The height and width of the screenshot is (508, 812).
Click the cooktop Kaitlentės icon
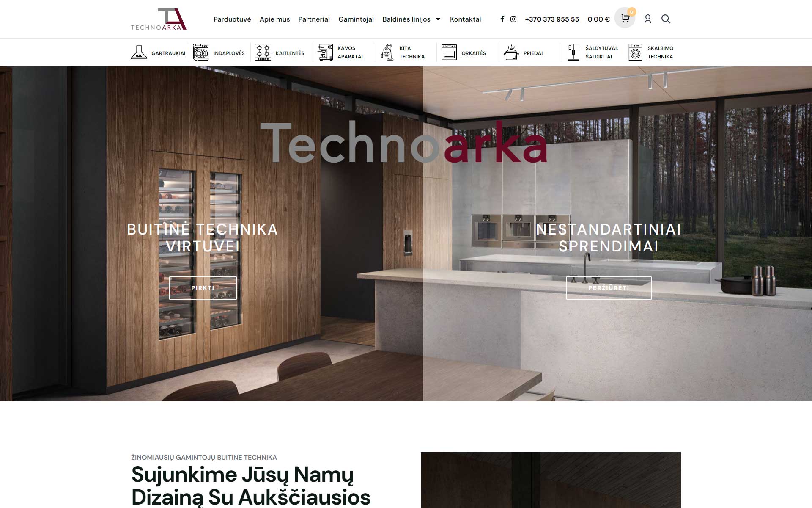pos(263,52)
